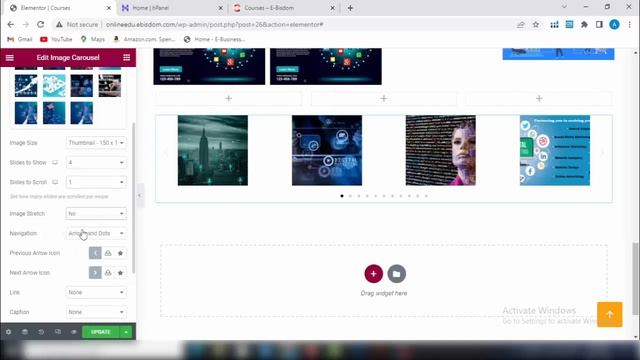Click carousel next arrow on right edge
Screen dimensions: 640x360
602,153
